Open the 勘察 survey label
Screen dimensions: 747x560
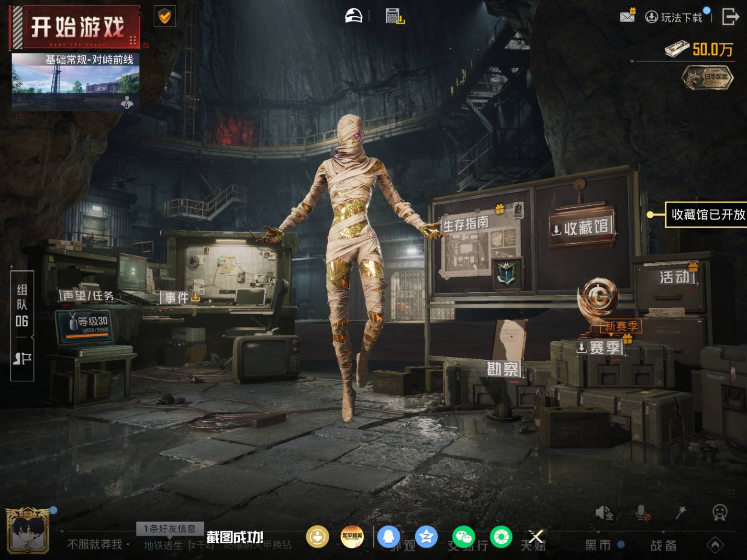point(502,369)
